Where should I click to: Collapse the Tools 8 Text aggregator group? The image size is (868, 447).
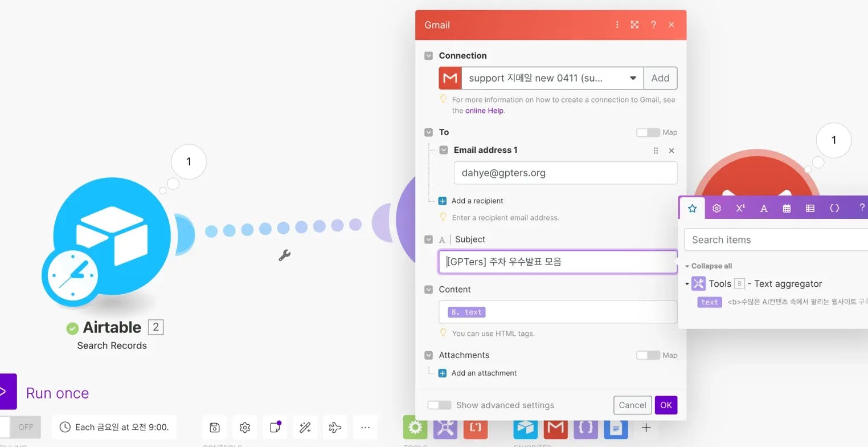point(687,284)
